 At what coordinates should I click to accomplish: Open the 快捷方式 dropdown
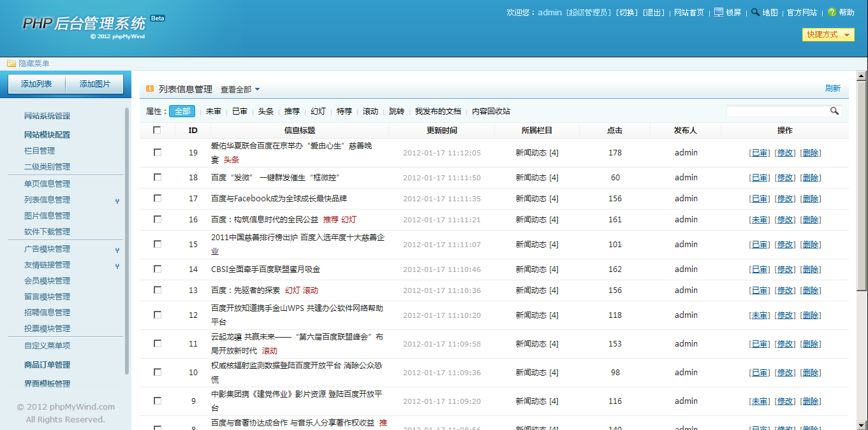click(x=828, y=35)
